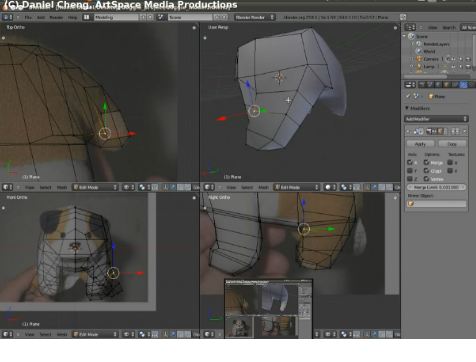The height and width of the screenshot is (362, 476).
Task: Open viewport shading dropdown in Top Ortho header
Action: [x=129, y=187]
